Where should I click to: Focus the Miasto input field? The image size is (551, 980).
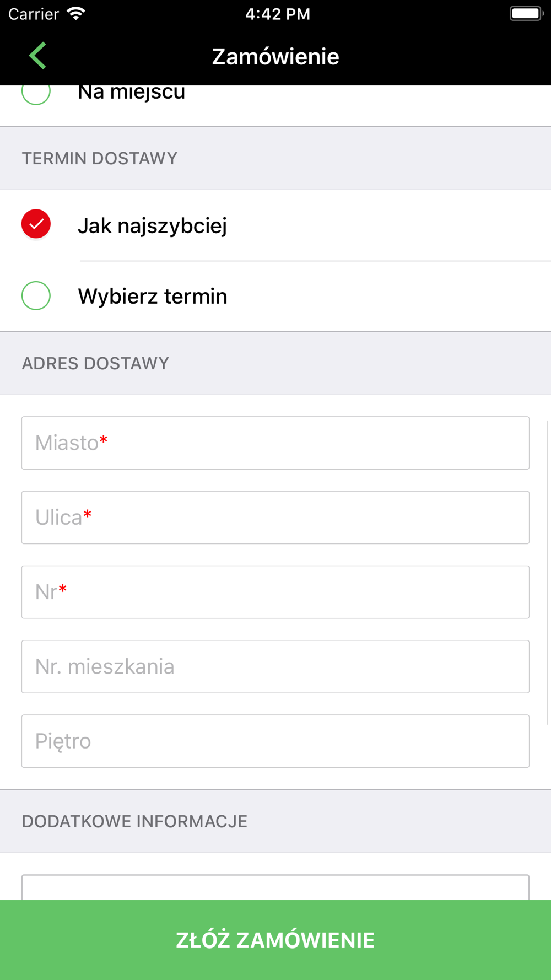(275, 443)
